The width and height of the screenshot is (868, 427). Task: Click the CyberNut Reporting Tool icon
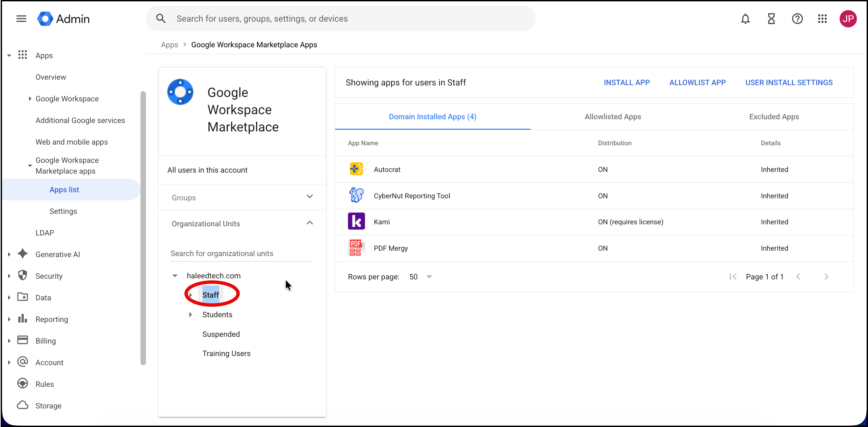pyautogui.click(x=356, y=195)
